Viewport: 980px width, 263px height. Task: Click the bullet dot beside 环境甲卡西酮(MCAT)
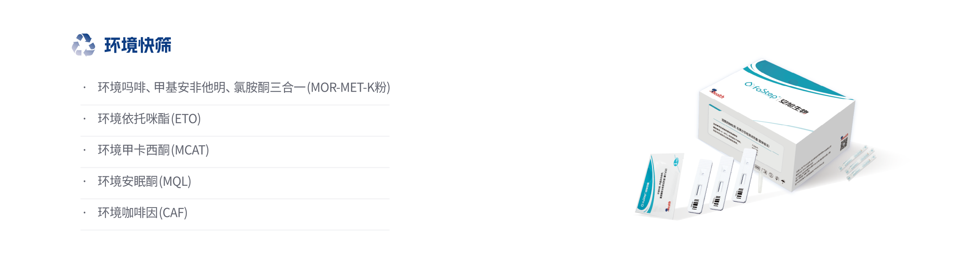[84, 150]
